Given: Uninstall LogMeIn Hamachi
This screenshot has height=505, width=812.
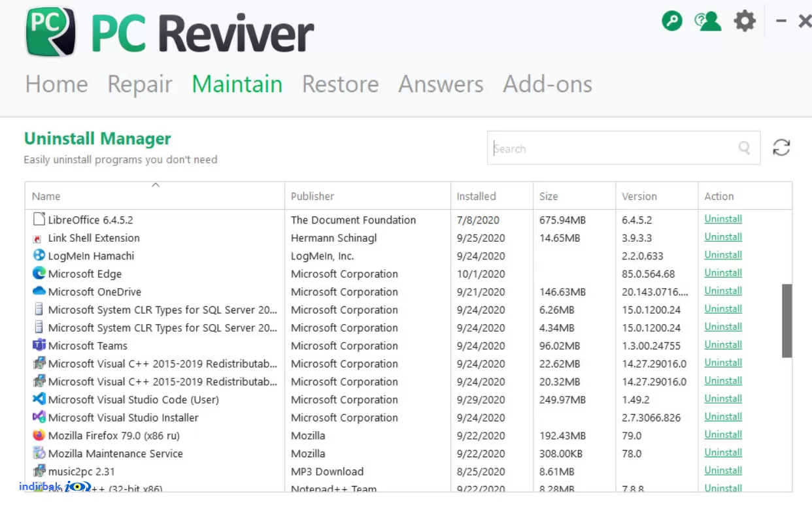Looking at the screenshot, I should pos(723,255).
